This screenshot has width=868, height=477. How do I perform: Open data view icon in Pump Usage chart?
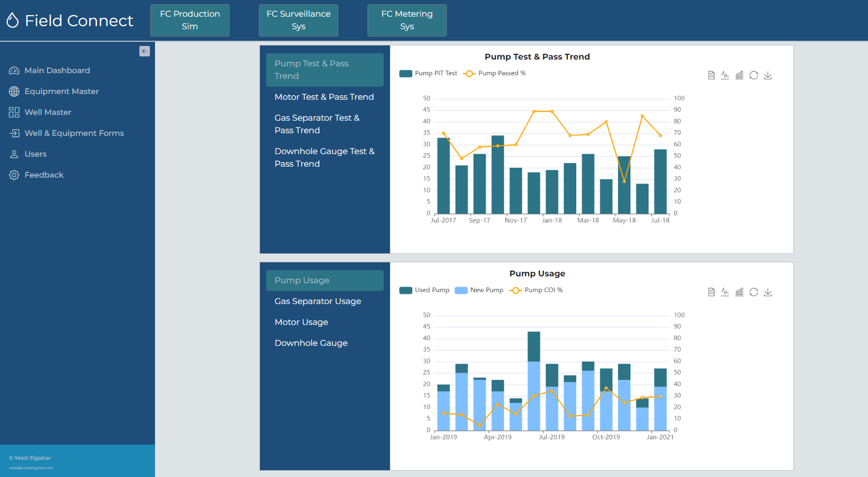(x=711, y=292)
